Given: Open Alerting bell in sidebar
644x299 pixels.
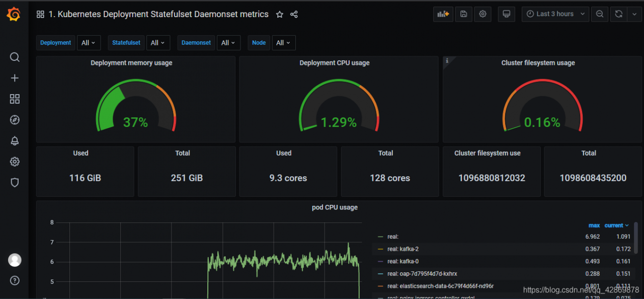Looking at the screenshot, I should pyautogui.click(x=15, y=141).
